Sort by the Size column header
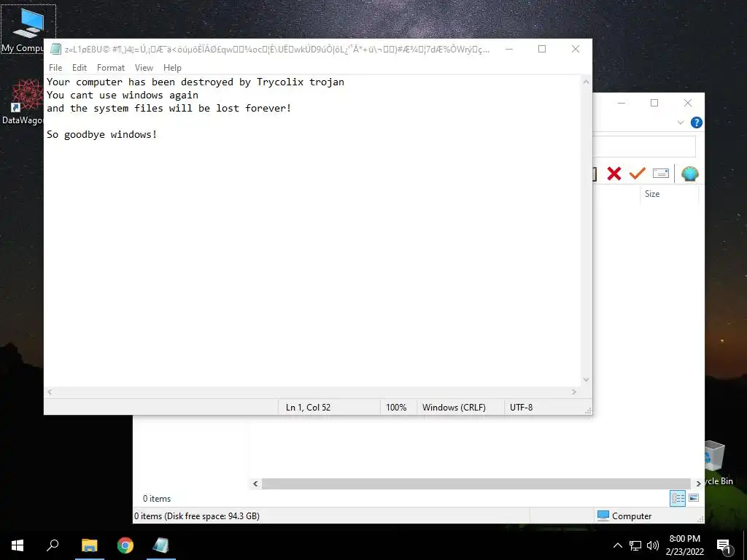 click(x=651, y=194)
